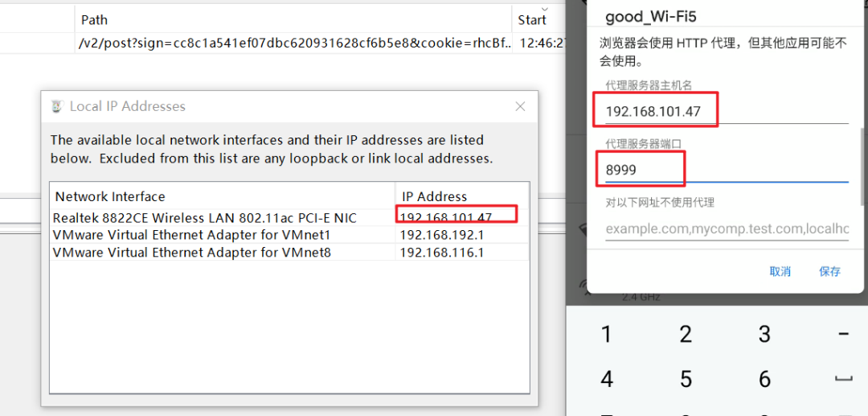Select the VMware VMnet1 adapter row
Image resolution: width=868 pixels, height=416 pixels.
[289, 235]
